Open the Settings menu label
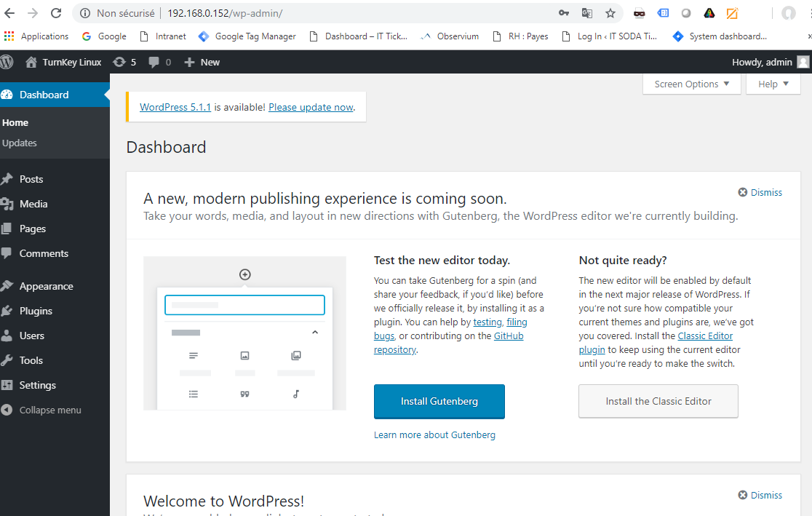 (x=38, y=386)
